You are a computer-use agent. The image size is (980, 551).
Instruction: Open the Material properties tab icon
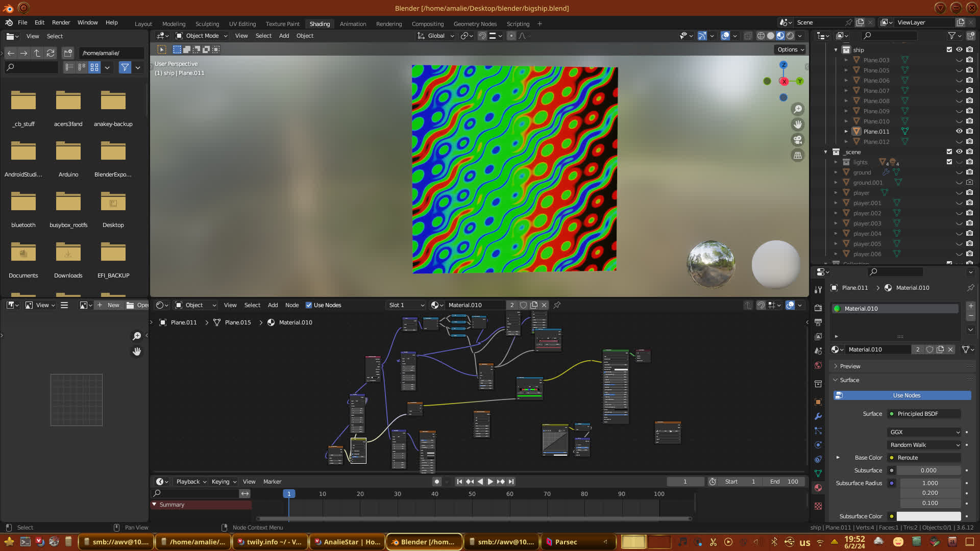coord(818,488)
